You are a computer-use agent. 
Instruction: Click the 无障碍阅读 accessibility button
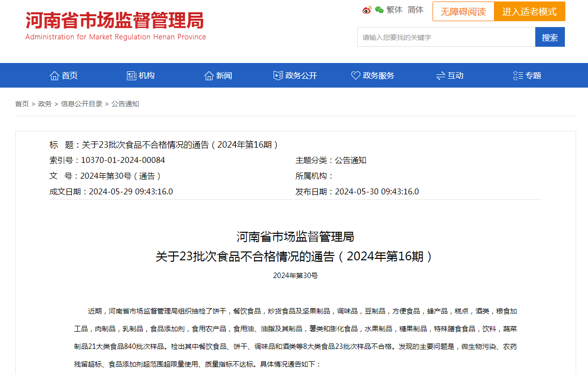[x=463, y=11]
